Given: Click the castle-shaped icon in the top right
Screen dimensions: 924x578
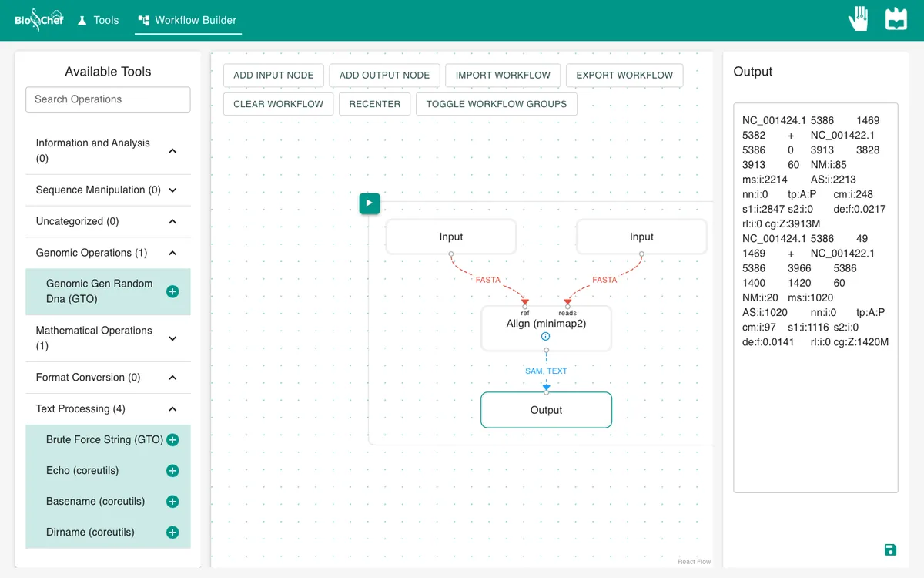Looking at the screenshot, I should point(896,19).
